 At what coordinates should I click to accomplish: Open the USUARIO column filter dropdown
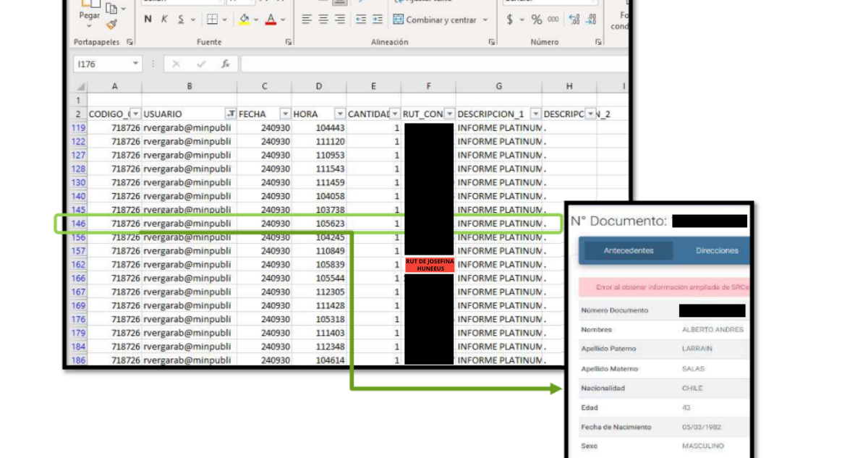pos(231,114)
